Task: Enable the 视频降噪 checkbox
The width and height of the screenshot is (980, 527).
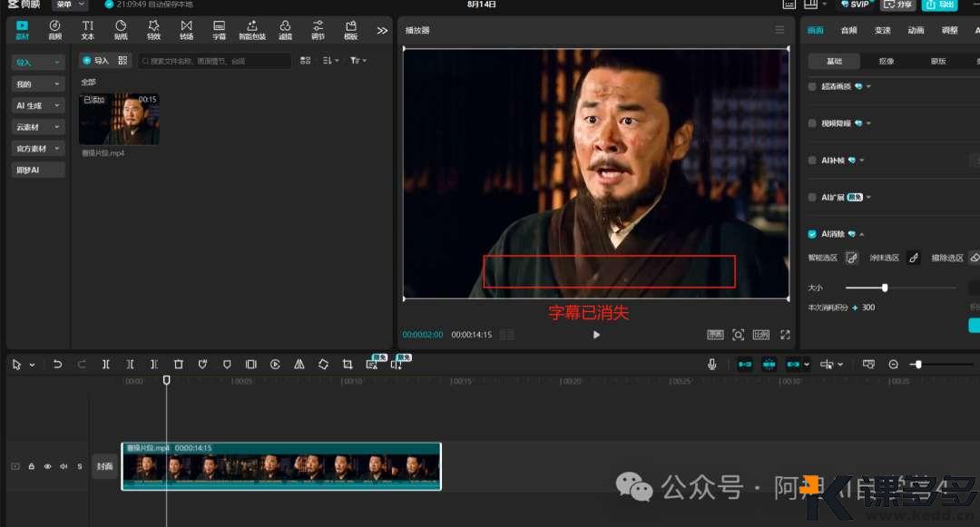Action: pos(812,123)
